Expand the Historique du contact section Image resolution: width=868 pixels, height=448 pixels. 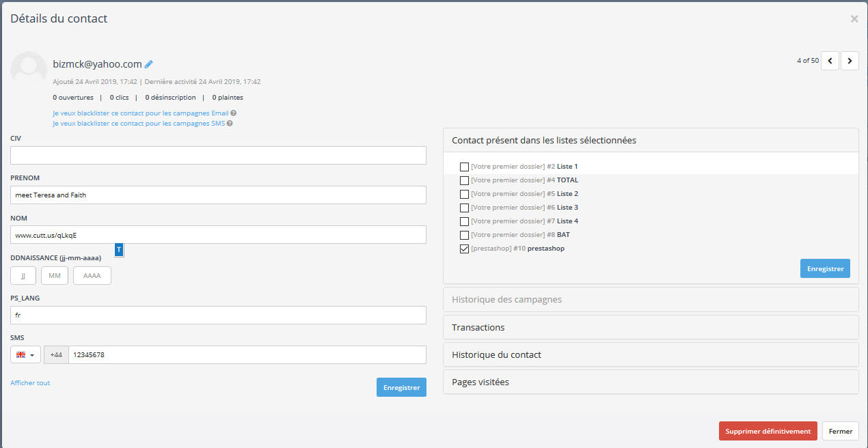[x=651, y=354]
